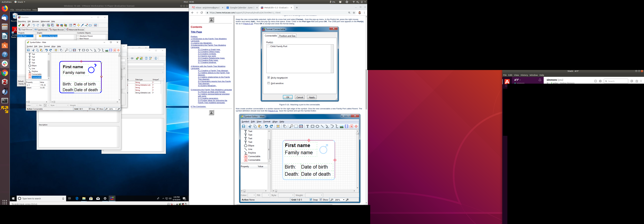The width and height of the screenshot is (644, 224).
Task: Click the Cut scissors icon
Action: click(33, 50)
